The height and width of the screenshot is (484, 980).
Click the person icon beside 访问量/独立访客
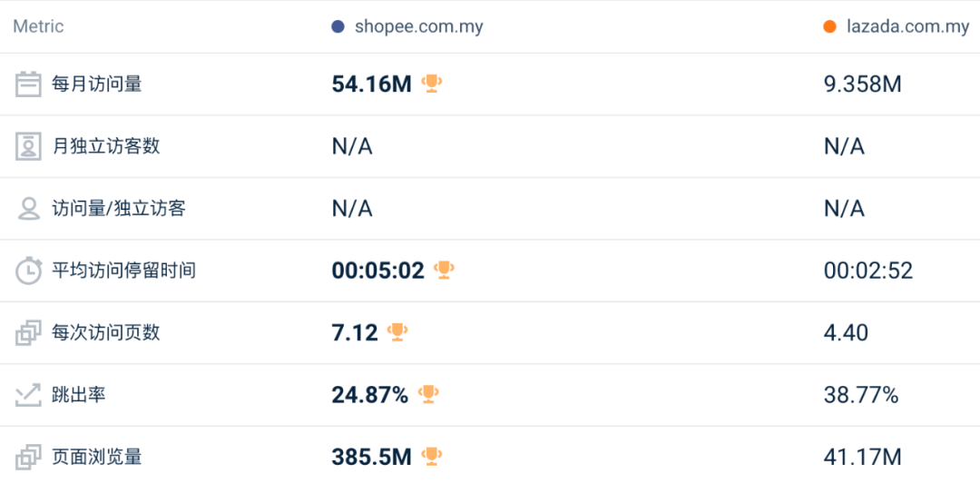29,209
